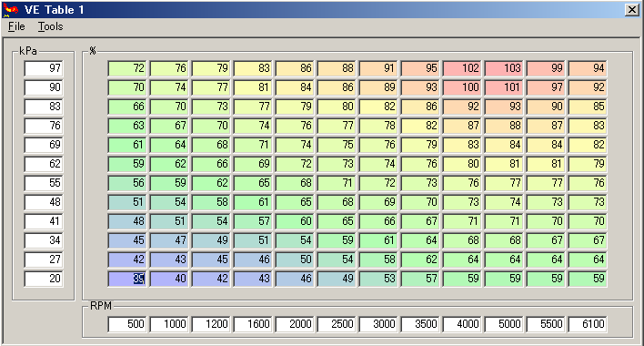Select the 20 kPa bin field
Viewport: 644px width, 346px height.
(x=44, y=279)
